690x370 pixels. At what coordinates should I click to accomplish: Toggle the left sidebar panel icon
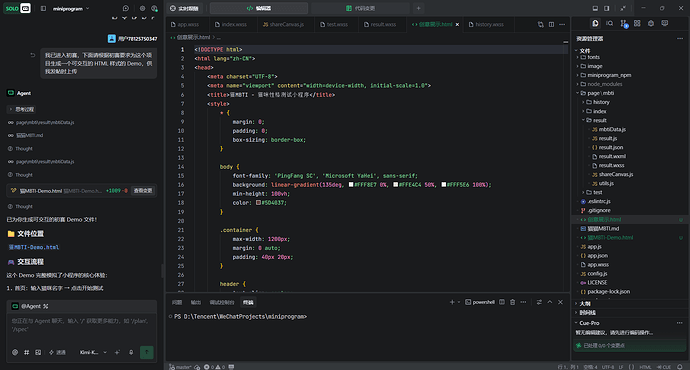[43, 8]
